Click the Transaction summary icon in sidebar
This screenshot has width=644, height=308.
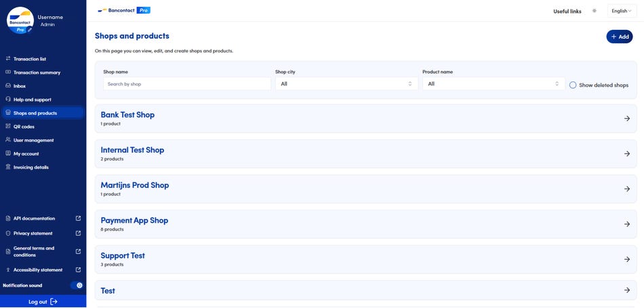tap(8, 73)
